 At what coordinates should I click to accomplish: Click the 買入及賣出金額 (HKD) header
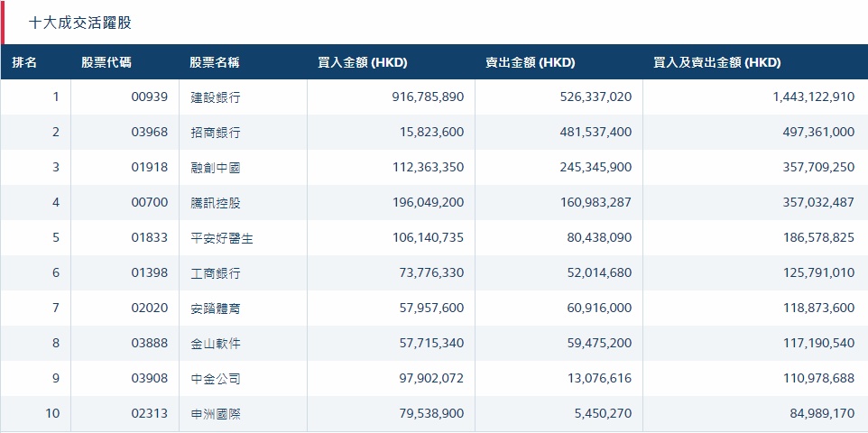click(x=717, y=63)
